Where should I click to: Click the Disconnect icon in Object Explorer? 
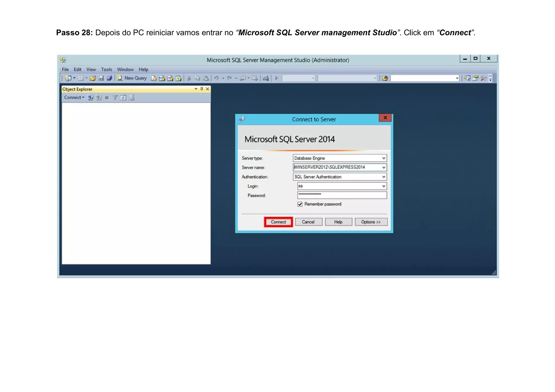[99, 98]
